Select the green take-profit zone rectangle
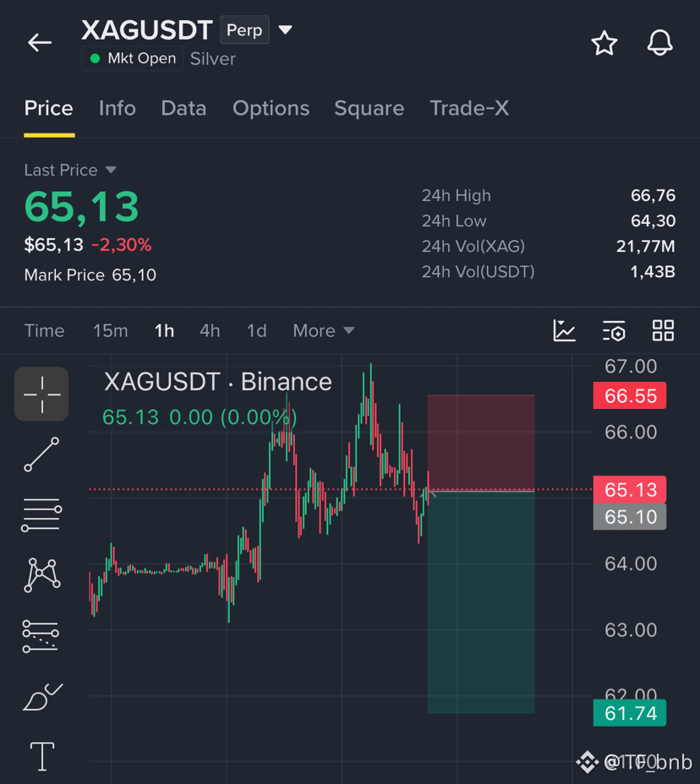This screenshot has width=700, height=784. [x=481, y=602]
